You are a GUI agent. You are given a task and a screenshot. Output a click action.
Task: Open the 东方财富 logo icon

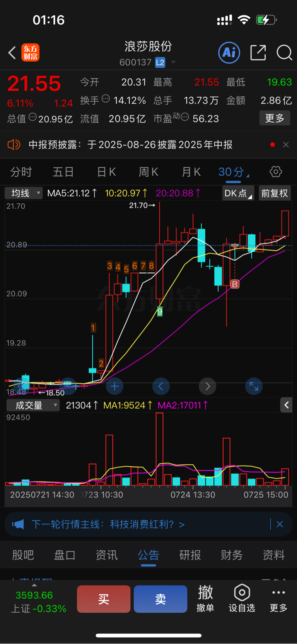(30, 53)
